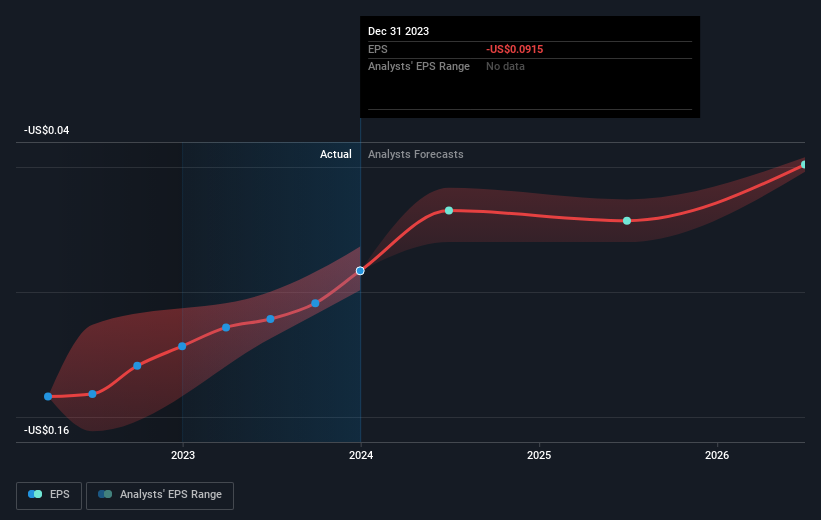Click the 2023 x-axis label
821x520 pixels.
pos(183,455)
